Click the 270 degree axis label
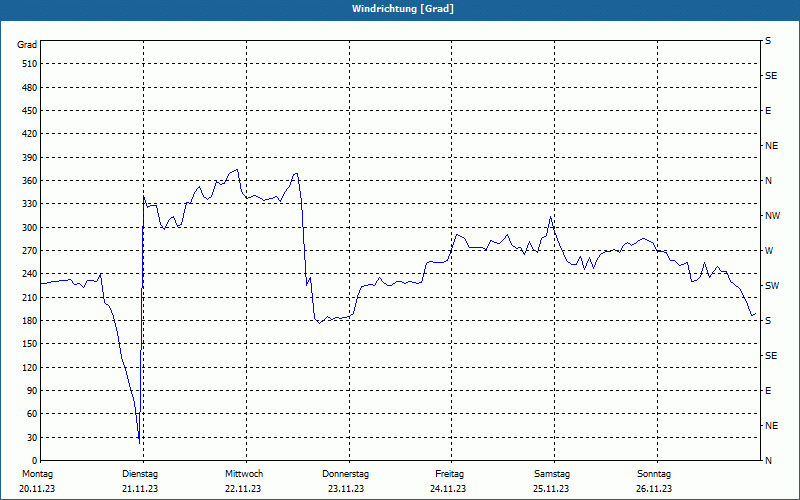The height and width of the screenshot is (500, 800). point(29,251)
